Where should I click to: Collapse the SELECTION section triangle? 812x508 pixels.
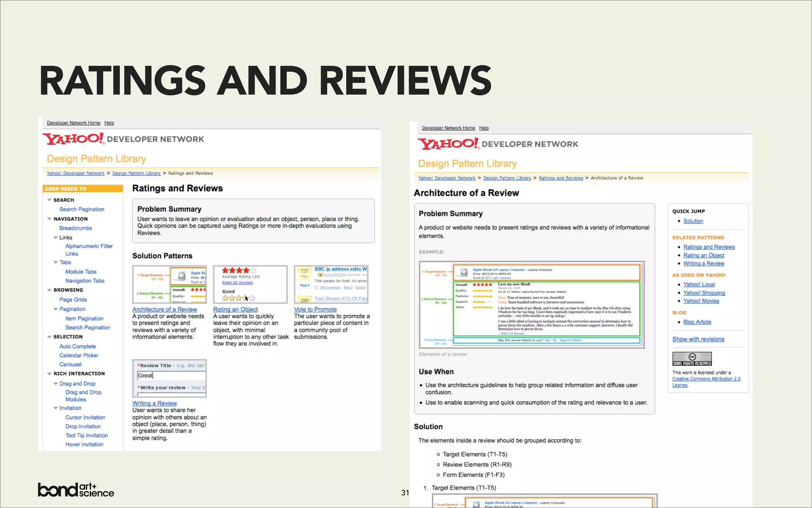pos(49,337)
